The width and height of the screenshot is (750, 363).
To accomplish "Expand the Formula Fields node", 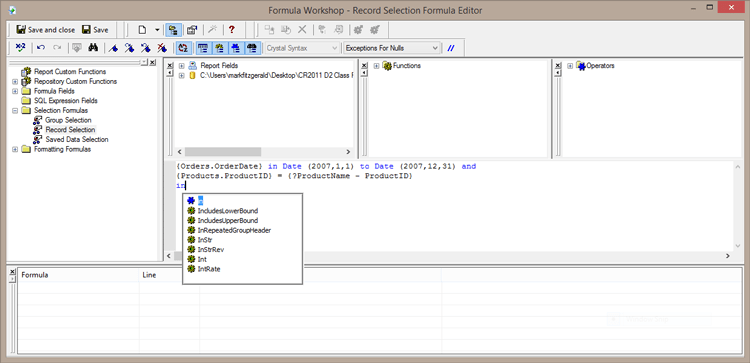I will [x=15, y=91].
